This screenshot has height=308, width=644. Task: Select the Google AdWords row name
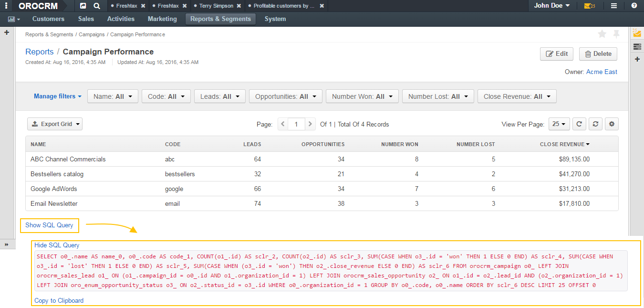pos(53,189)
